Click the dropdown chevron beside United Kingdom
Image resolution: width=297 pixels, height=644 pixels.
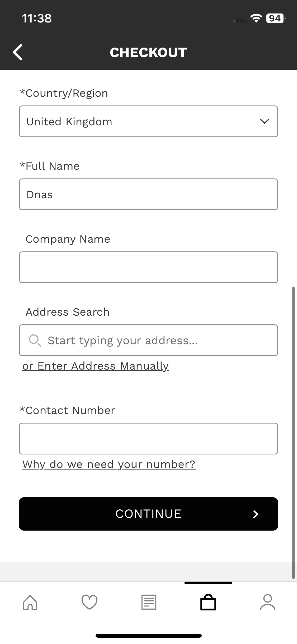pyautogui.click(x=264, y=121)
